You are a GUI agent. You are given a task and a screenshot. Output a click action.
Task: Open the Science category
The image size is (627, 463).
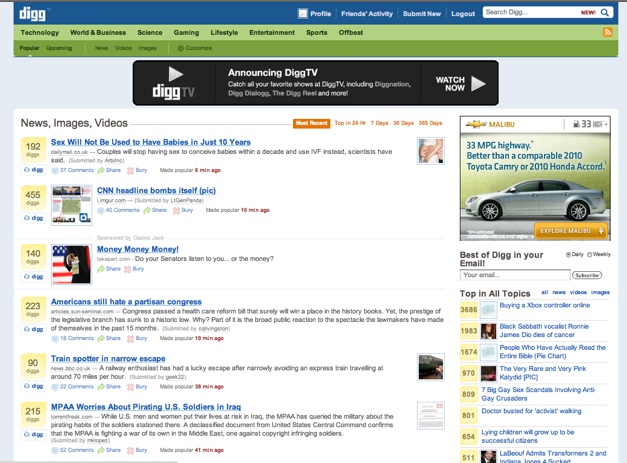tap(150, 32)
